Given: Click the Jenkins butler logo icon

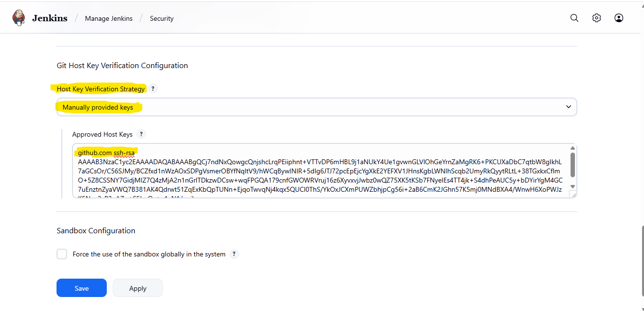Looking at the screenshot, I should (x=19, y=18).
